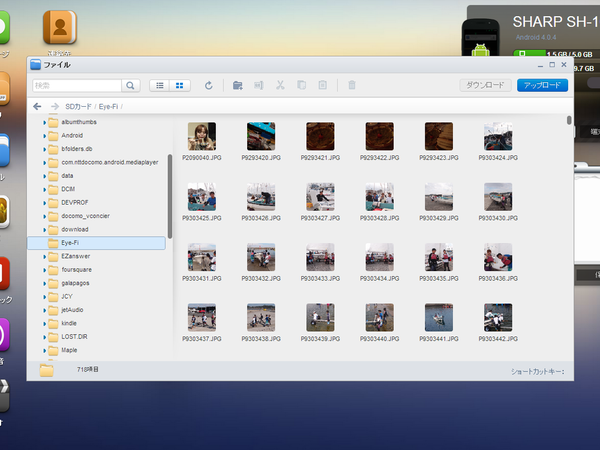The height and width of the screenshot is (450, 600).
Task: Click Eye-Fi in the breadcrumb path
Action: 108,106
